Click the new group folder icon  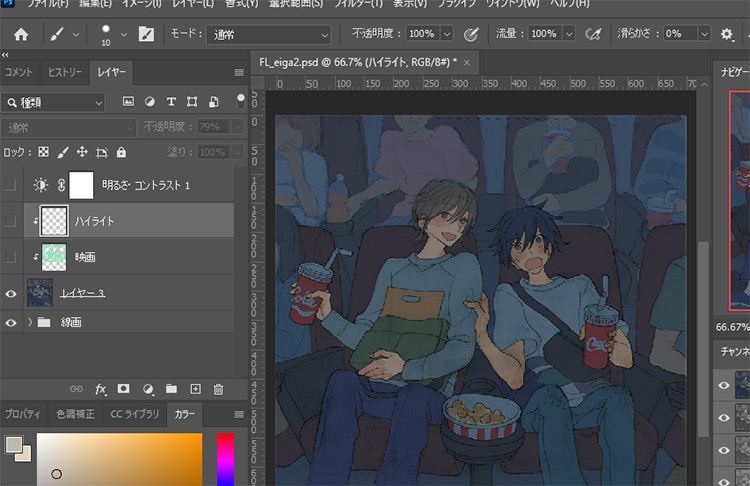(171, 388)
